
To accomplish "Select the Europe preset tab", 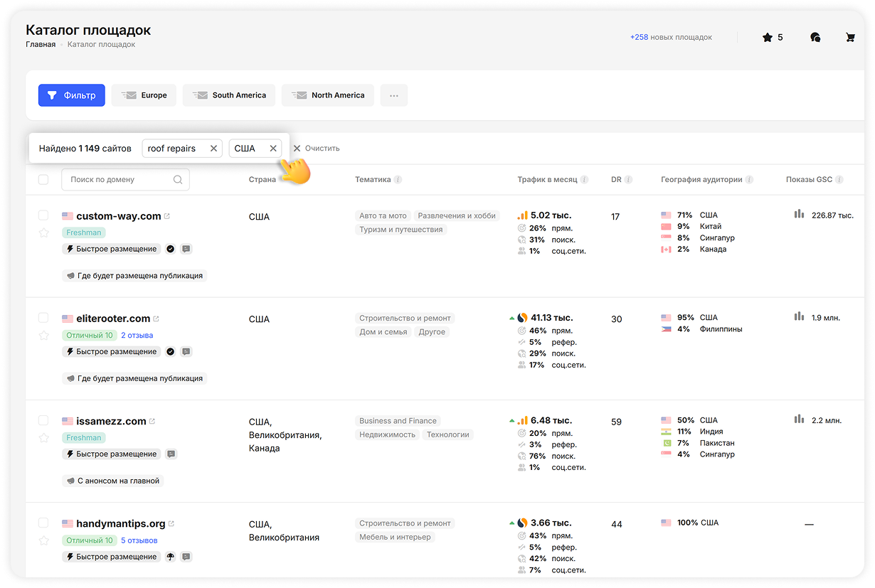I will (144, 95).
